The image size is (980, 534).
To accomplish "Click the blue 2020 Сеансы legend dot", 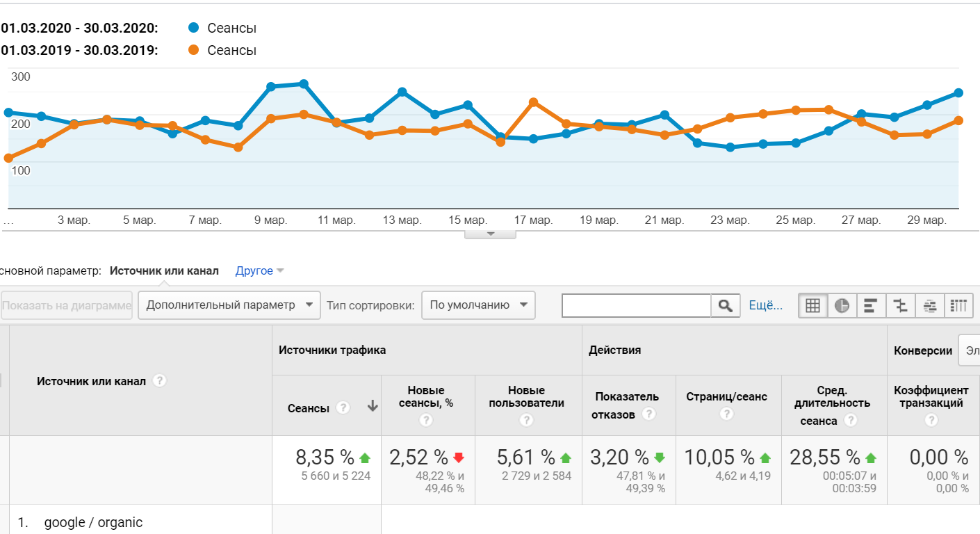I will (194, 28).
